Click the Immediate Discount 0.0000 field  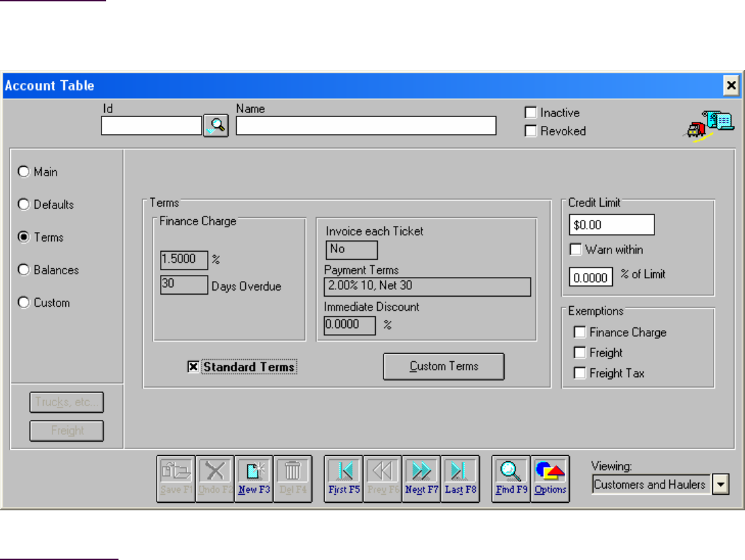click(350, 325)
